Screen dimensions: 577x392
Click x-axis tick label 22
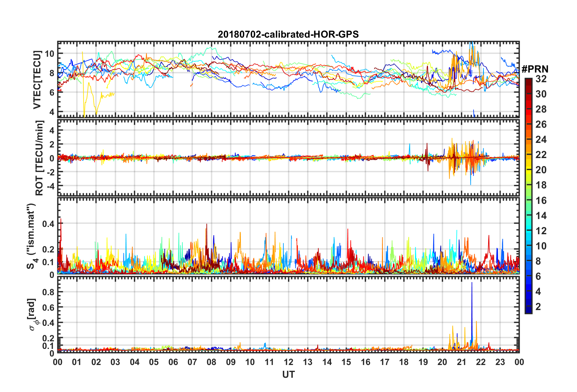[x=481, y=362]
